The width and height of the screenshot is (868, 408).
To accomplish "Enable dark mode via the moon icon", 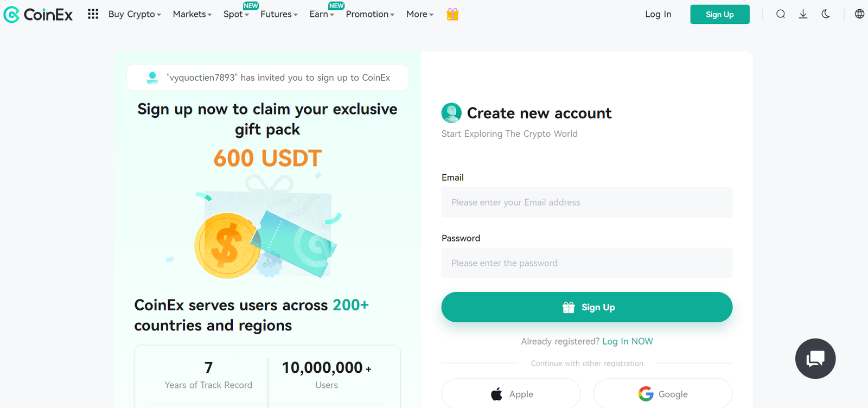I will click(826, 14).
